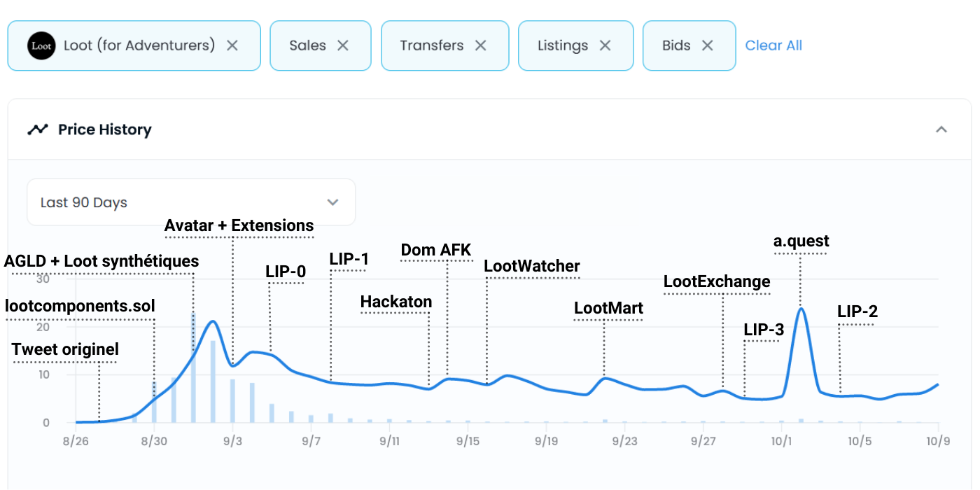
Task: Collapse the Price History panel chevron
Action: [x=941, y=129]
